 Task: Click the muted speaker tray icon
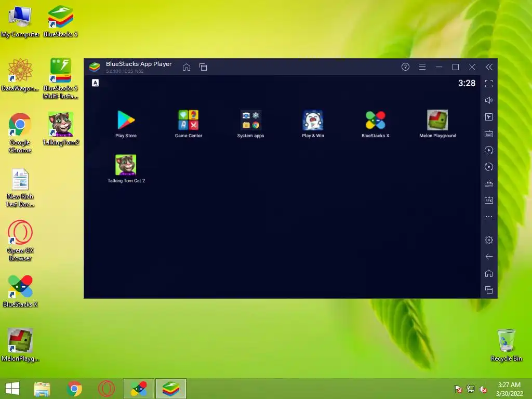pos(483,389)
